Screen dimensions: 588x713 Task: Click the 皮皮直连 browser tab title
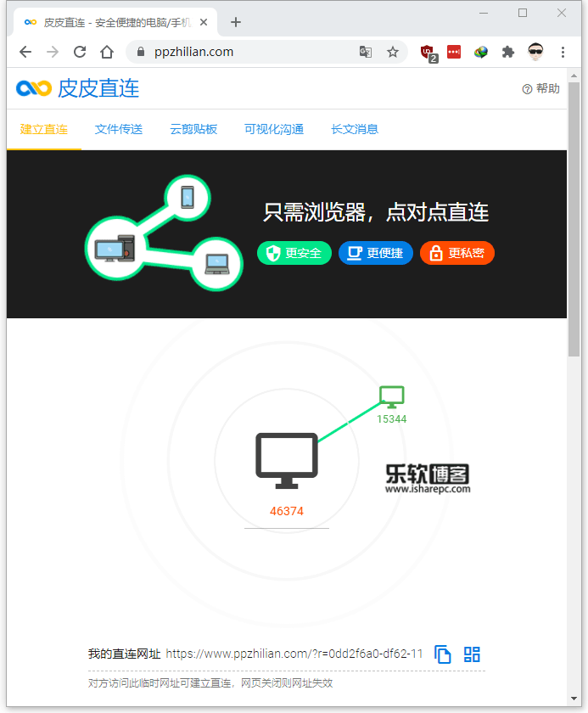click(x=117, y=22)
